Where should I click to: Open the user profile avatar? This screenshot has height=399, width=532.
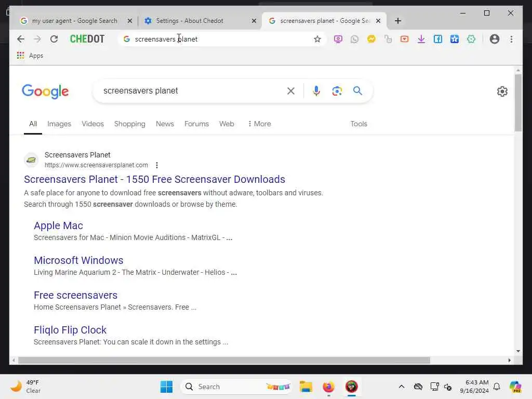pos(495,39)
